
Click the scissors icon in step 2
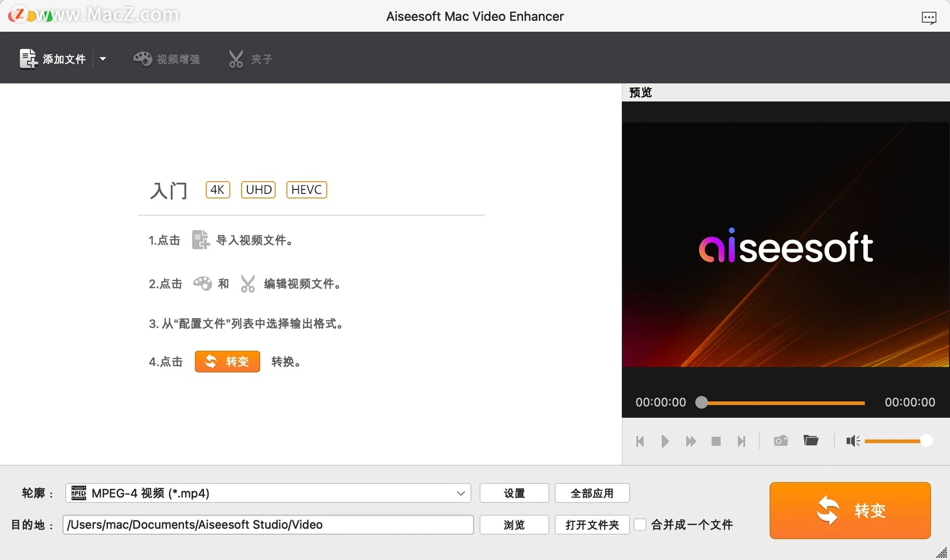click(247, 283)
